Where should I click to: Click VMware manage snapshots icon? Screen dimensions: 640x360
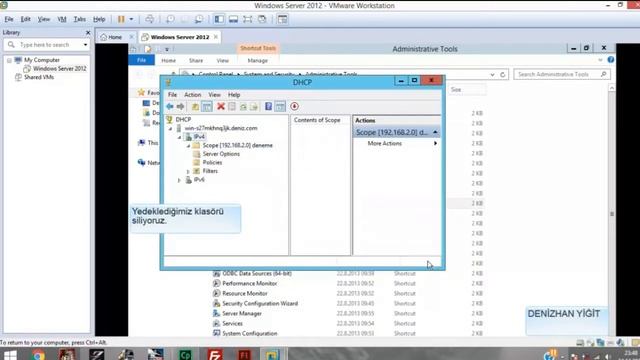[199, 19]
